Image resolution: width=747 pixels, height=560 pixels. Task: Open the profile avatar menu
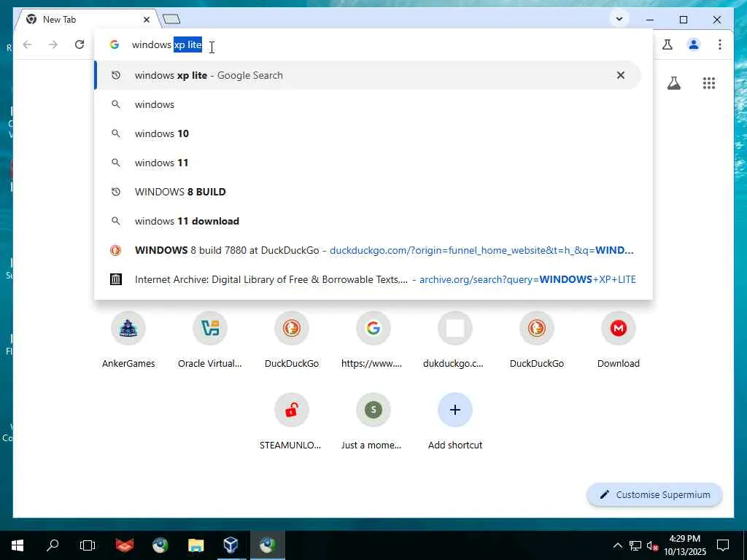click(x=694, y=44)
